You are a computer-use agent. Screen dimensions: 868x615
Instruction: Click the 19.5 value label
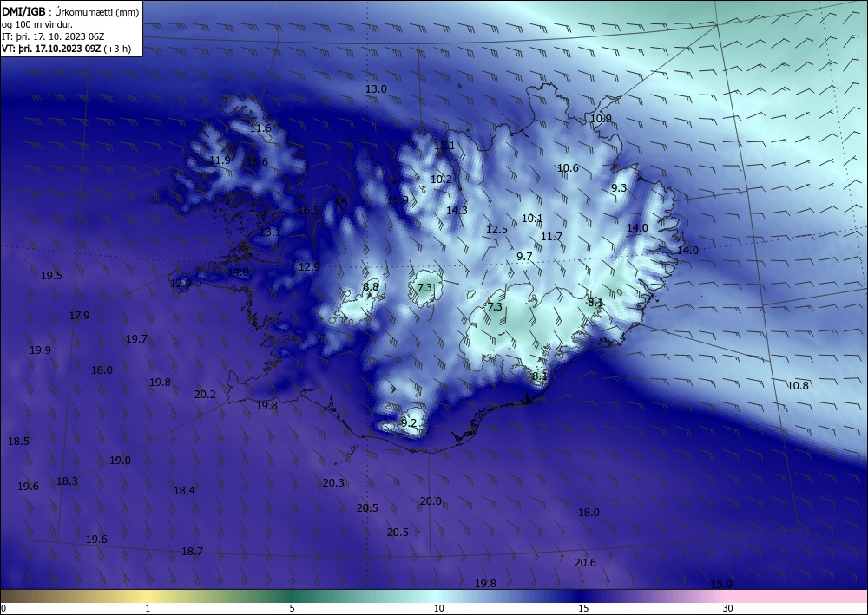point(51,276)
